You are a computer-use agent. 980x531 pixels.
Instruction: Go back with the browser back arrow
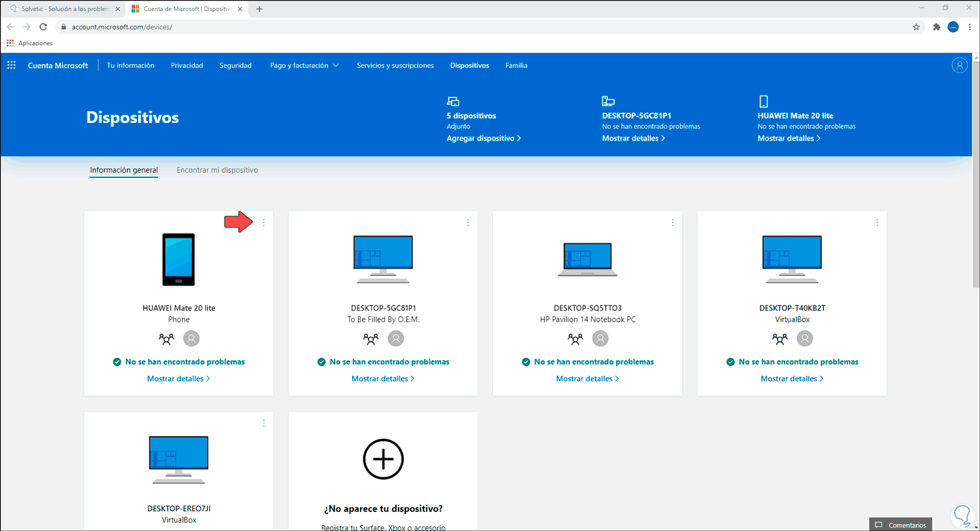10,27
